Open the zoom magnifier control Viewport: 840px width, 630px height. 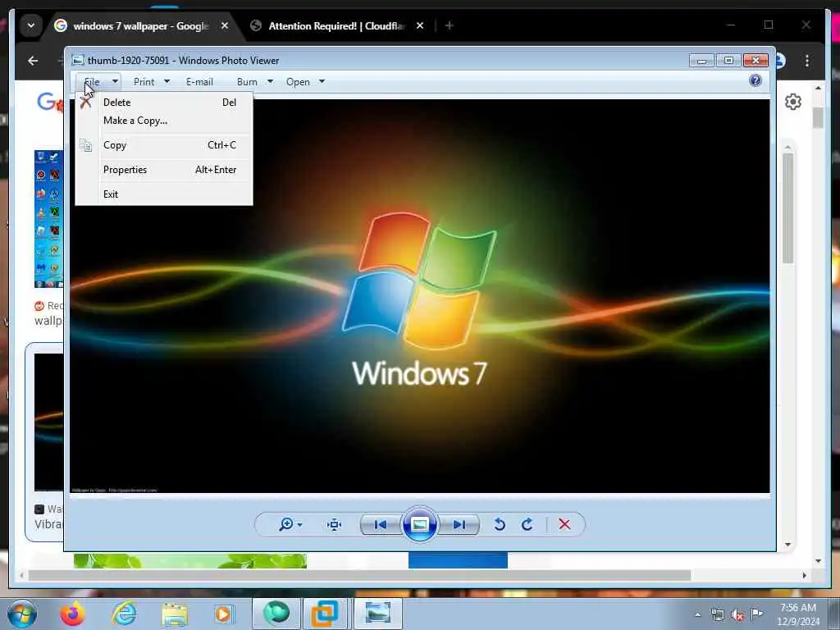click(290, 524)
